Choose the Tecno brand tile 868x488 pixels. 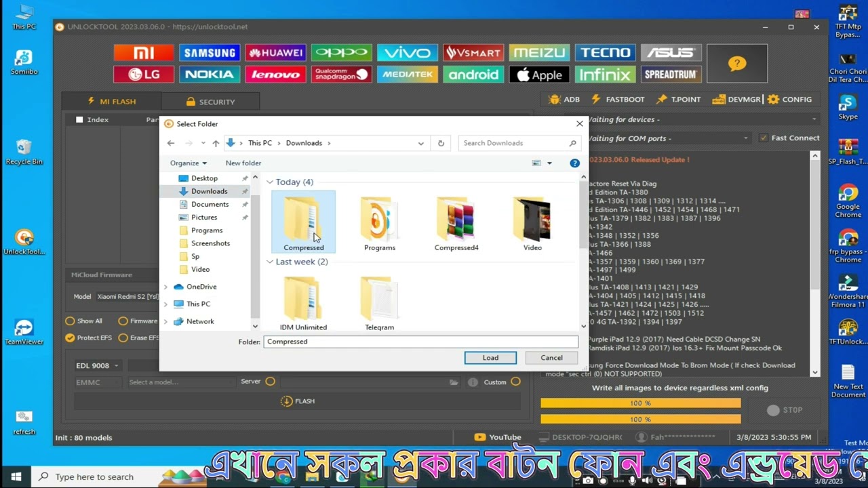coord(605,53)
